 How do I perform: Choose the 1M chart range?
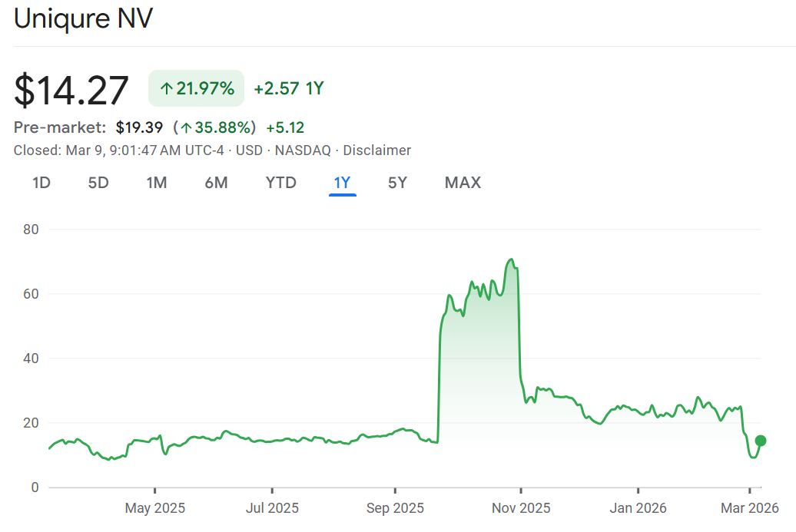157,183
